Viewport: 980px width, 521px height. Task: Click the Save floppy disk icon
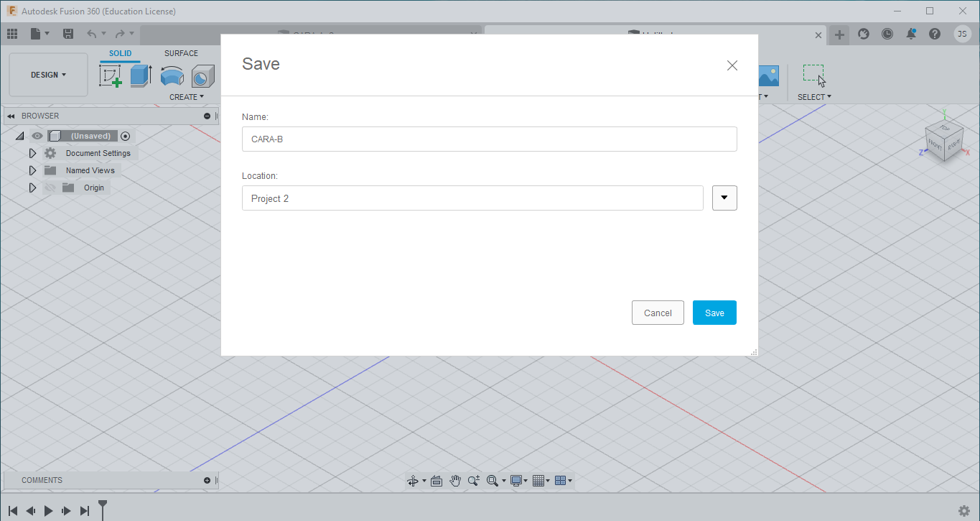(x=68, y=34)
